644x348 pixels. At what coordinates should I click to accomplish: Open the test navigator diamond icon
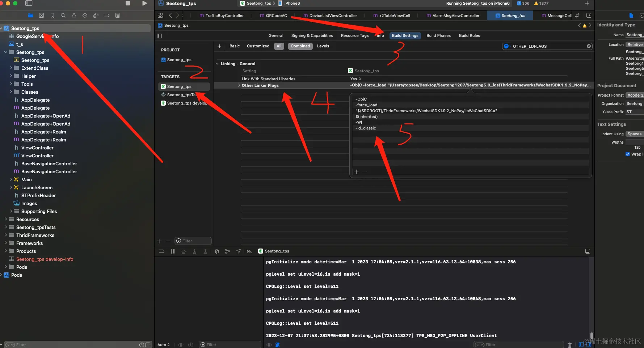pos(85,16)
